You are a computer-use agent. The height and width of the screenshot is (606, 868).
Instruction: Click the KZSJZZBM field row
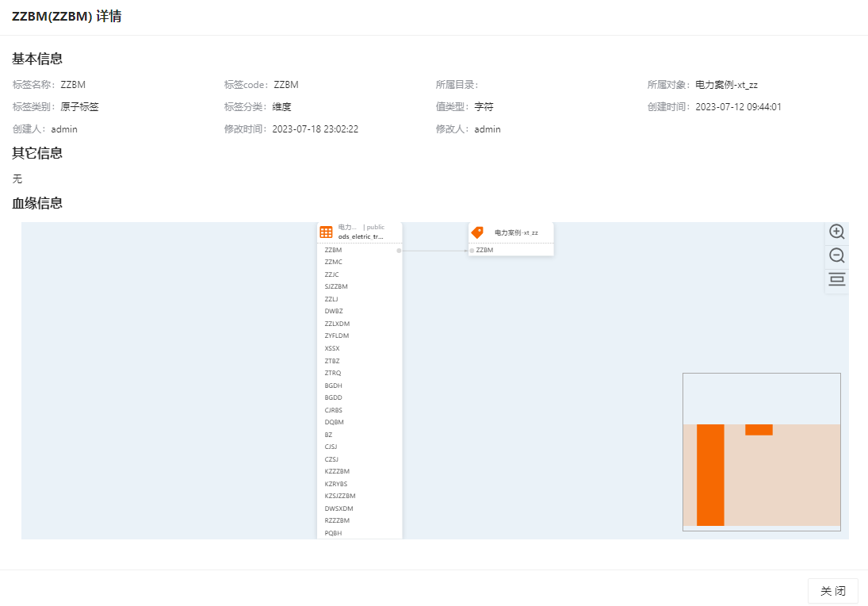pyautogui.click(x=340, y=496)
